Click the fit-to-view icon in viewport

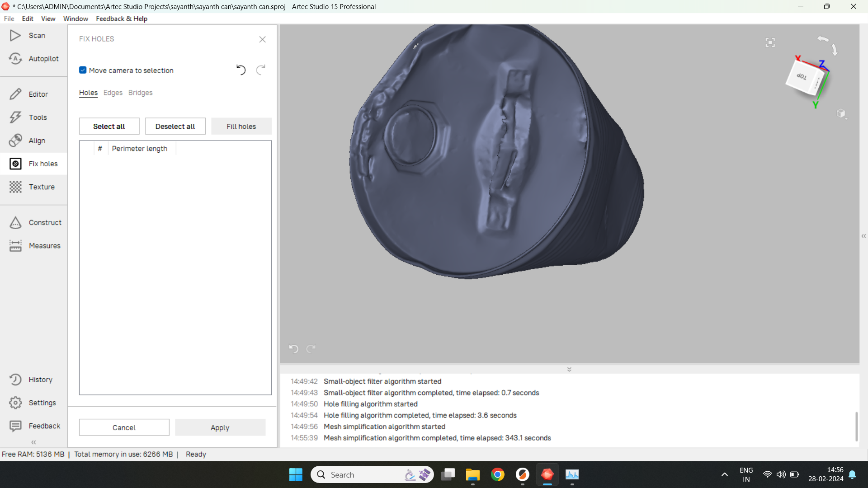pos(770,42)
